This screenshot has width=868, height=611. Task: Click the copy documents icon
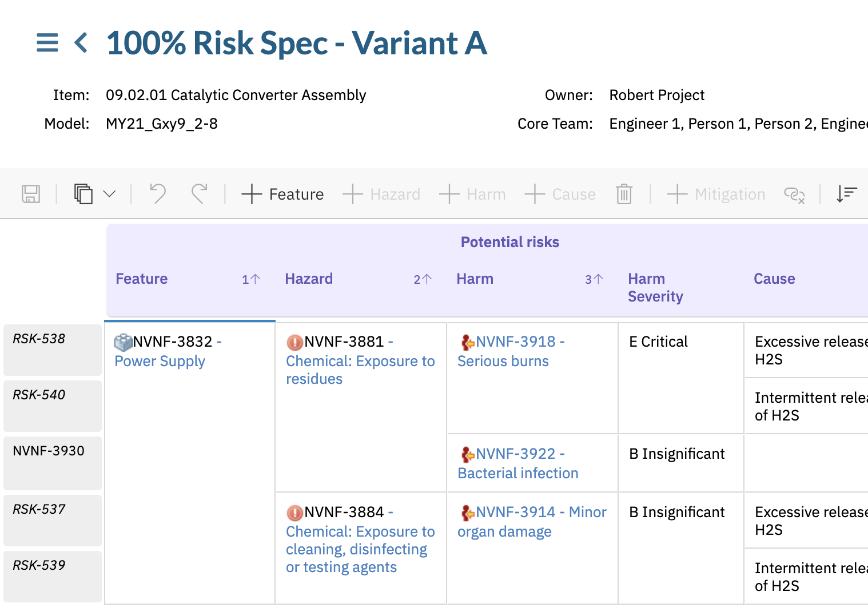(x=83, y=195)
